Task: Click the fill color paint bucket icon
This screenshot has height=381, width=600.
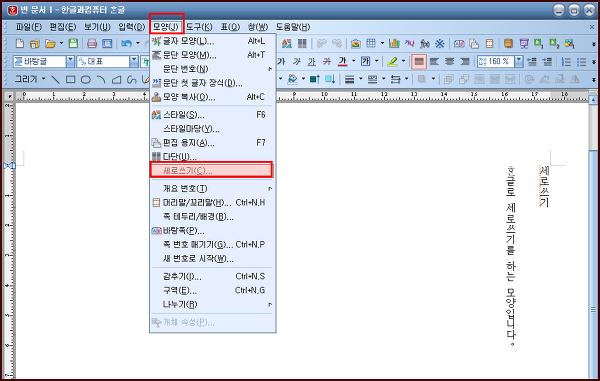Action: click(292, 79)
